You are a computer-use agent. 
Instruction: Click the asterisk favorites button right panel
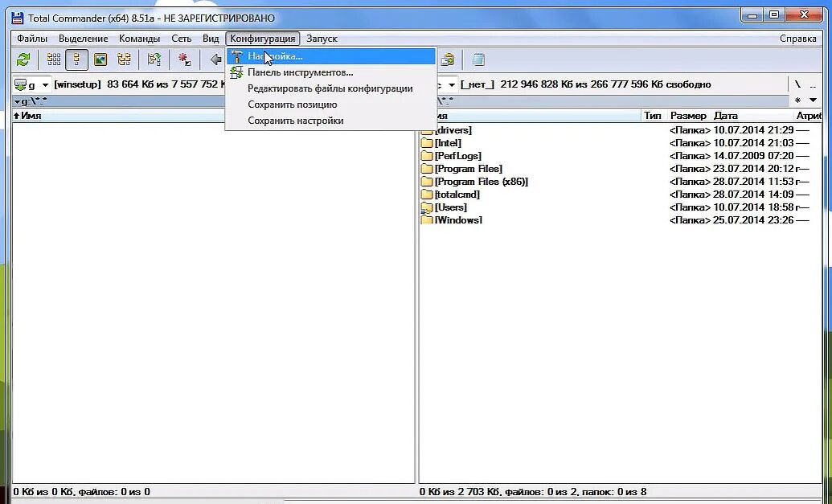point(797,100)
